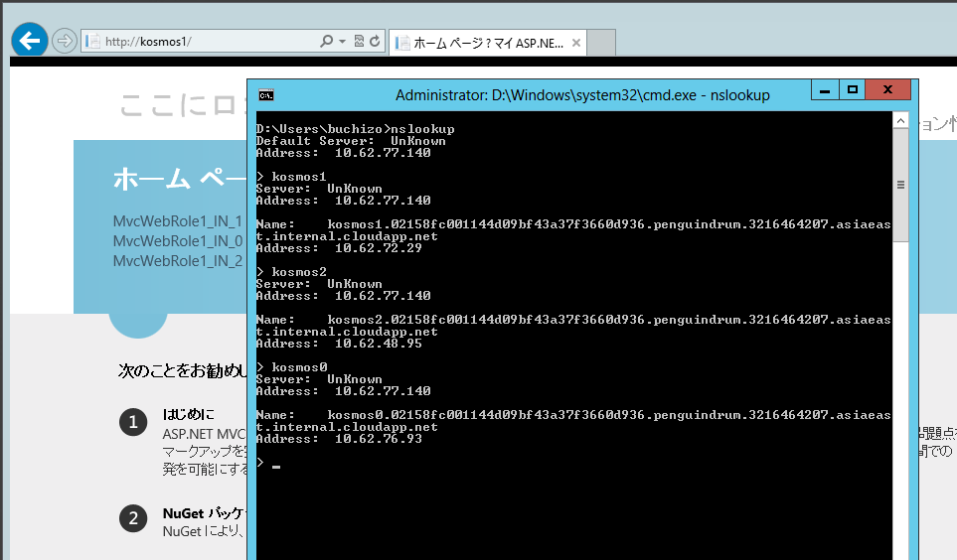Click the browser Forward arrow button

pyautogui.click(x=65, y=41)
